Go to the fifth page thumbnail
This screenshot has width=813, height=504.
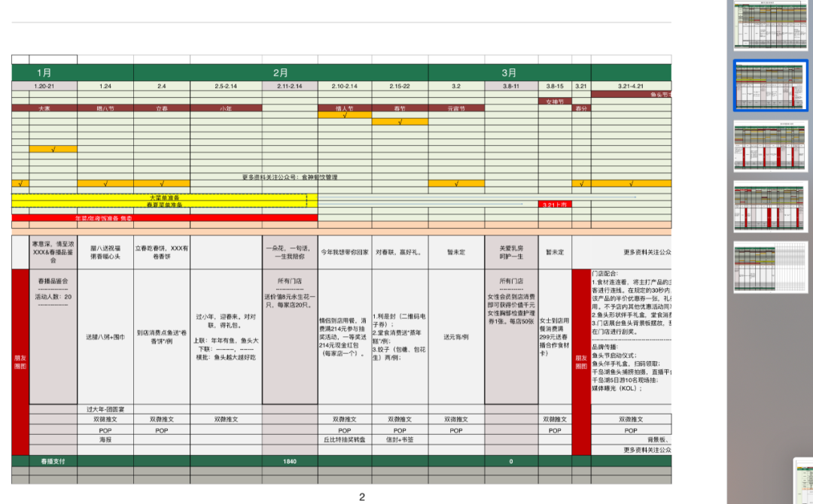point(771,267)
